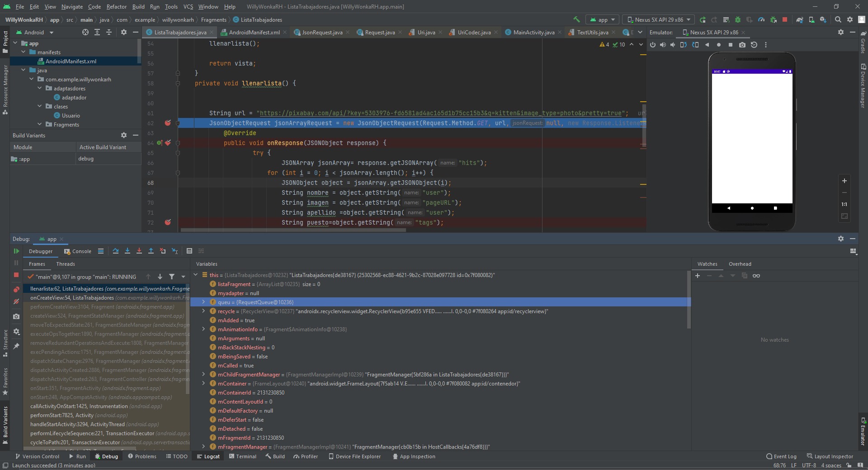Click emulator zoom in plus button
The width and height of the screenshot is (868, 470).
pos(844,181)
